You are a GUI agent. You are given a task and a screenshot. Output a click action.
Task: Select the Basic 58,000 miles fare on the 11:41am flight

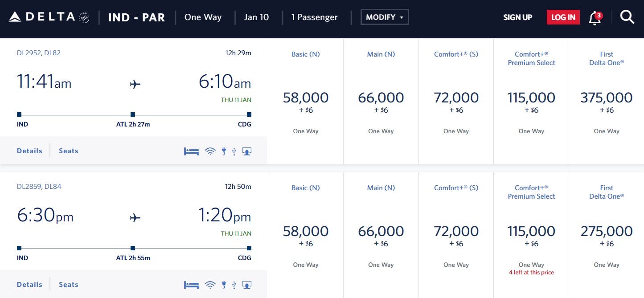(306, 102)
